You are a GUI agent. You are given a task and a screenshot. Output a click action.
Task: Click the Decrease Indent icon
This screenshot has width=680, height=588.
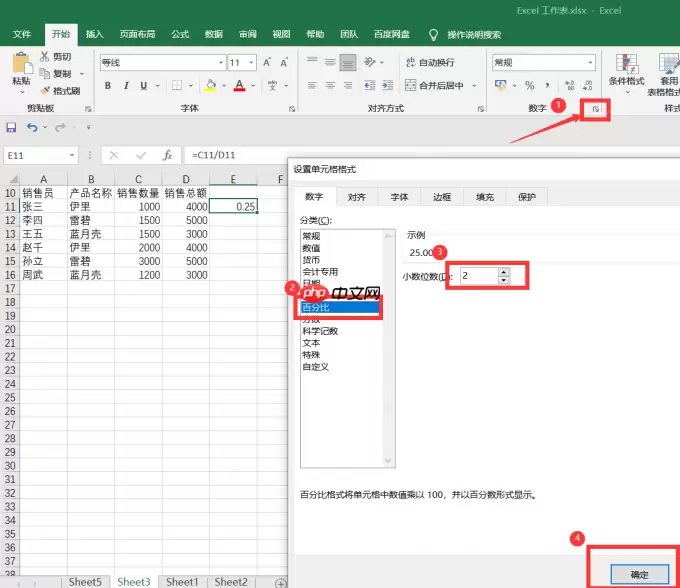click(x=369, y=85)
